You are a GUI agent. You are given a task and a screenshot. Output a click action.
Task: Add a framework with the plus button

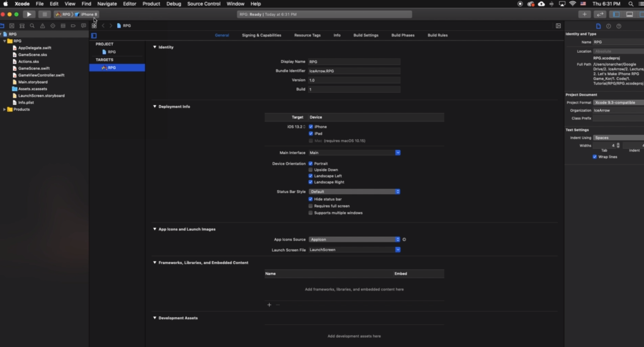[269, 305]
